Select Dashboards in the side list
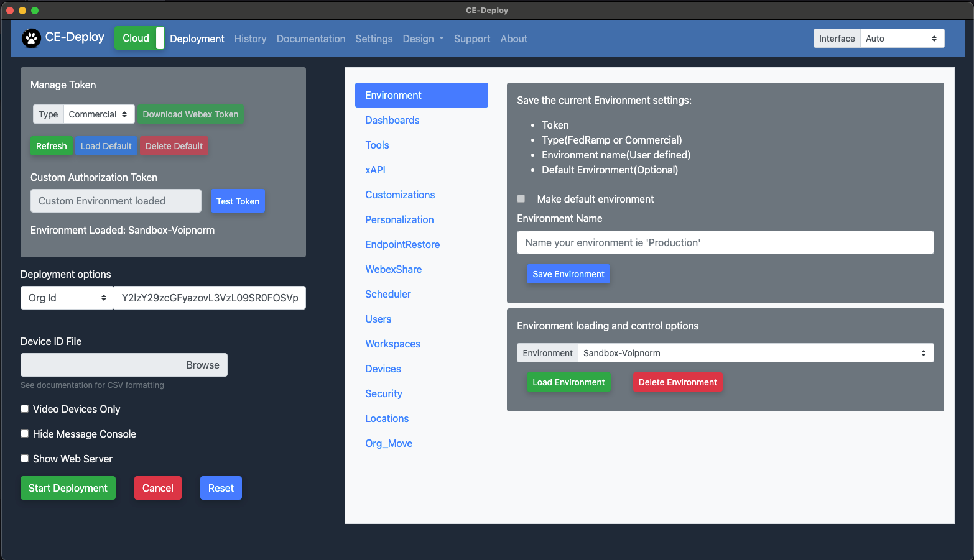This screenshot has height=560, width=974. coord(392,120)
